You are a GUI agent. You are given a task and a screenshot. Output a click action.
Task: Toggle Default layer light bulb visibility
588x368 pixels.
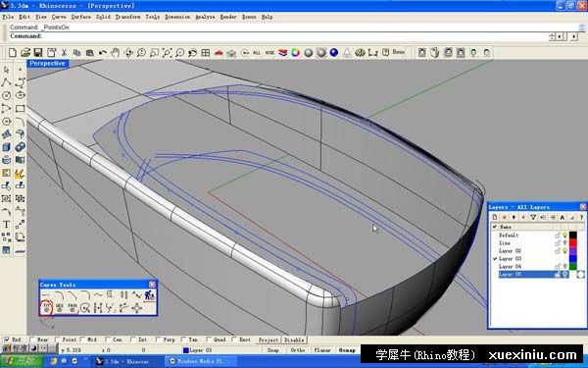[x=565, y=236]
